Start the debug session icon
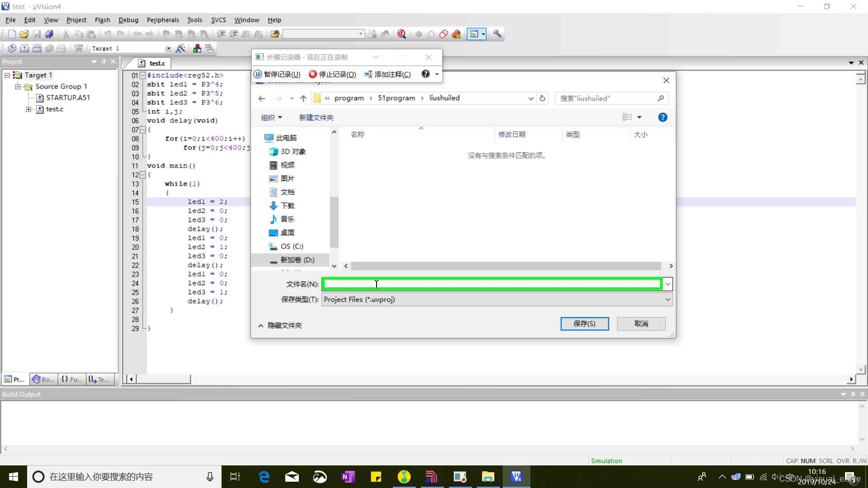The height and width of the screenshot is (488, 868). [x=401, y=34]
